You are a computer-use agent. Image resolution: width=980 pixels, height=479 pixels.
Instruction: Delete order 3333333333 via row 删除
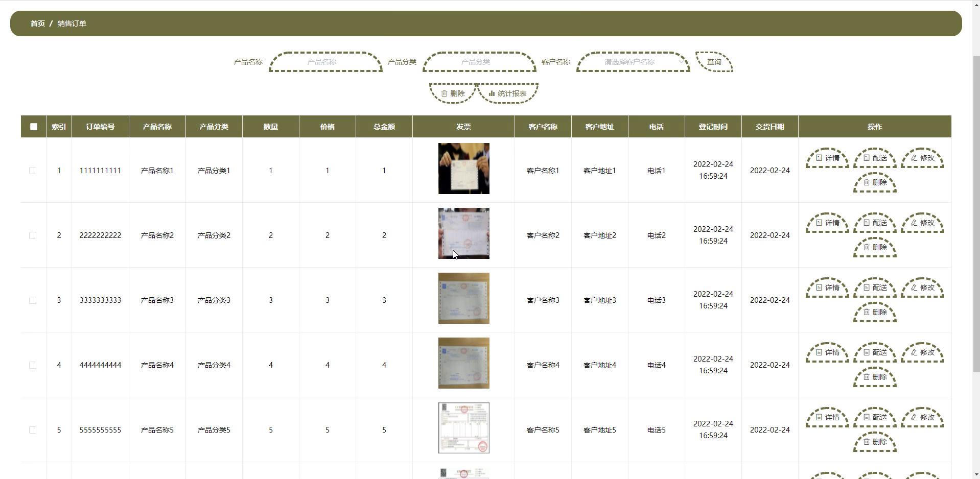875,312
